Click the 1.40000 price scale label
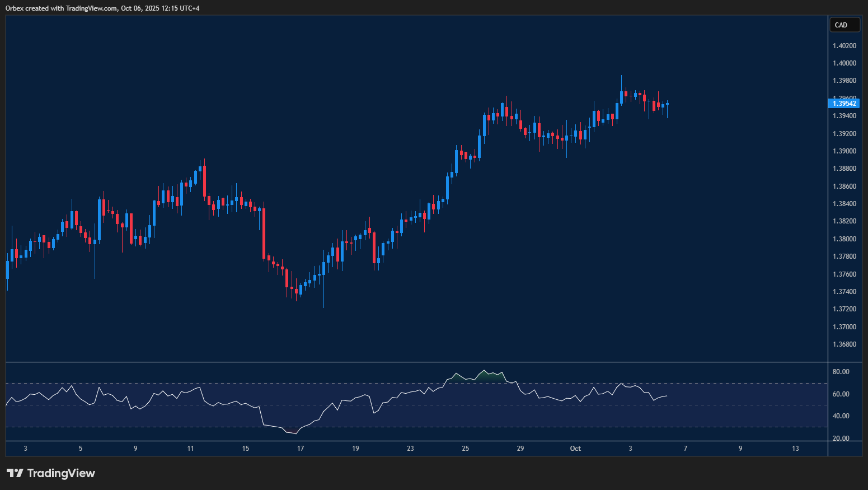This screenshot has width=868, height=490. pos(844,63)
